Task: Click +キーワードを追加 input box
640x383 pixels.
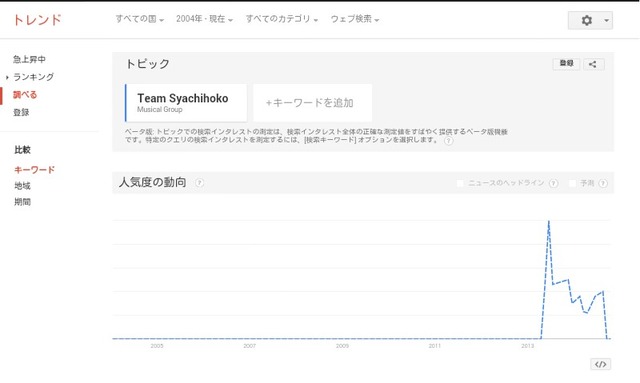Action: click(x=313, y=103)
